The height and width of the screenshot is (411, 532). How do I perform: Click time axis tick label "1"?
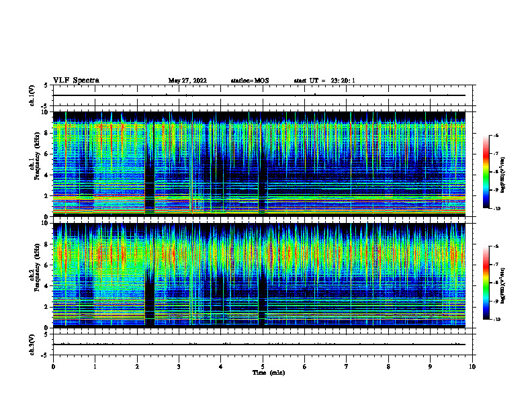(x=95, y=367)
